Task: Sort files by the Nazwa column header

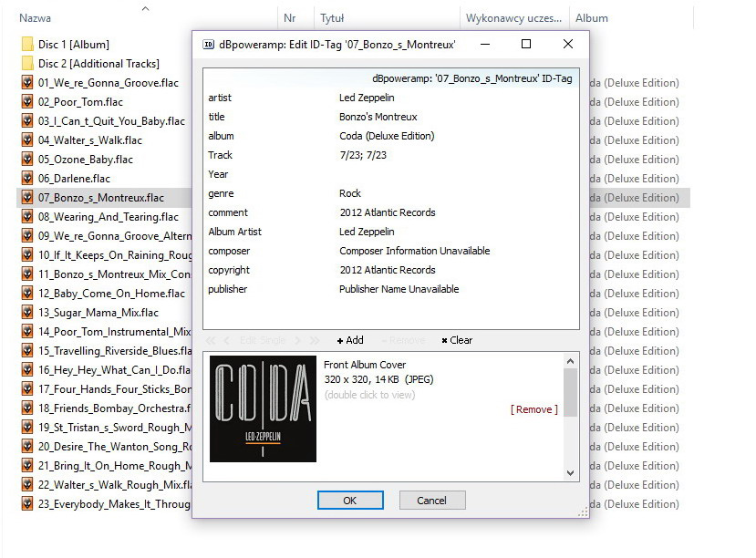Action: [36, 18]
